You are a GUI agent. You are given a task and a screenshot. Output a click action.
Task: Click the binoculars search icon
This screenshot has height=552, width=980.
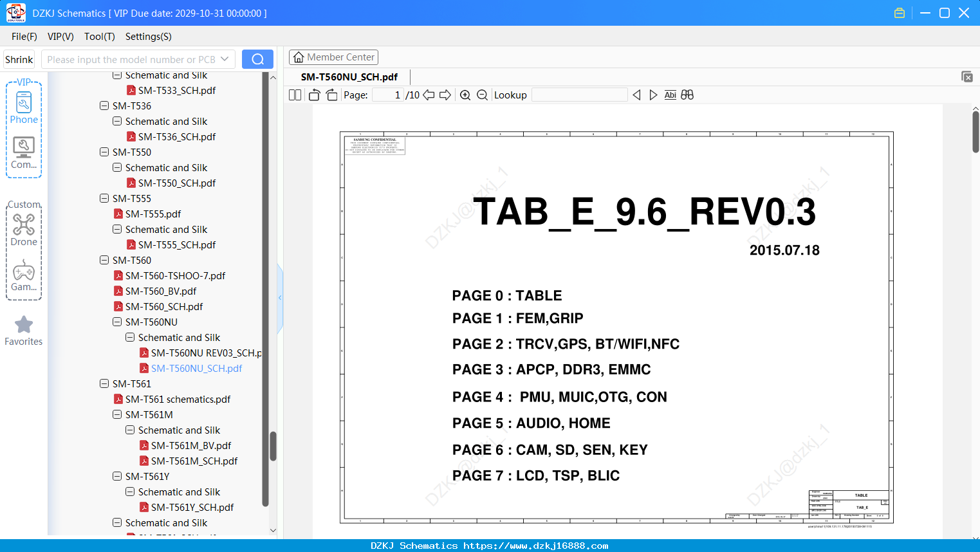pyautogui.click(x=687, y=95)
